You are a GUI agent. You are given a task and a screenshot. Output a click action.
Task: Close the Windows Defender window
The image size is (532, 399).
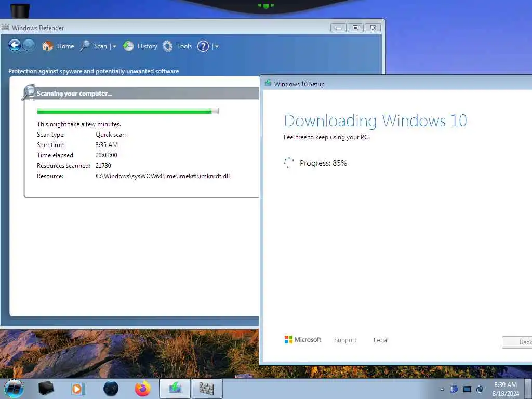tap(373, 28)
